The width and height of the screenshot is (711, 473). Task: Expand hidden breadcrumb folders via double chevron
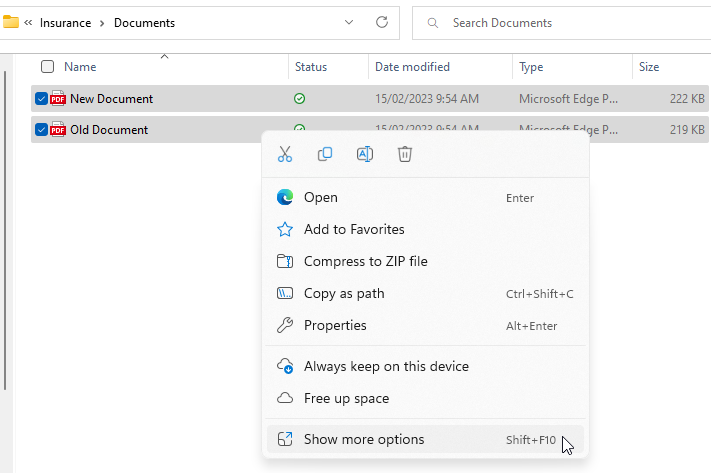(28, 22)
